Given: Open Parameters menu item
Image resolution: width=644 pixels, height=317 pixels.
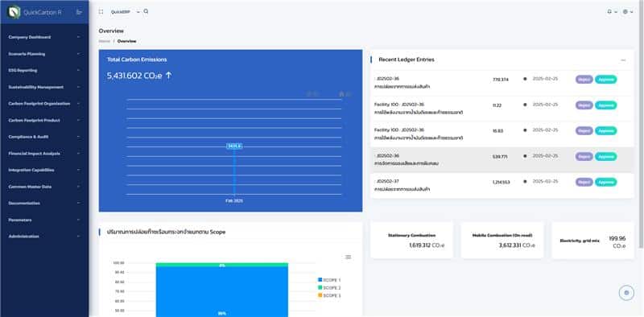Looking at the screenshot, I should click(44, 220).
